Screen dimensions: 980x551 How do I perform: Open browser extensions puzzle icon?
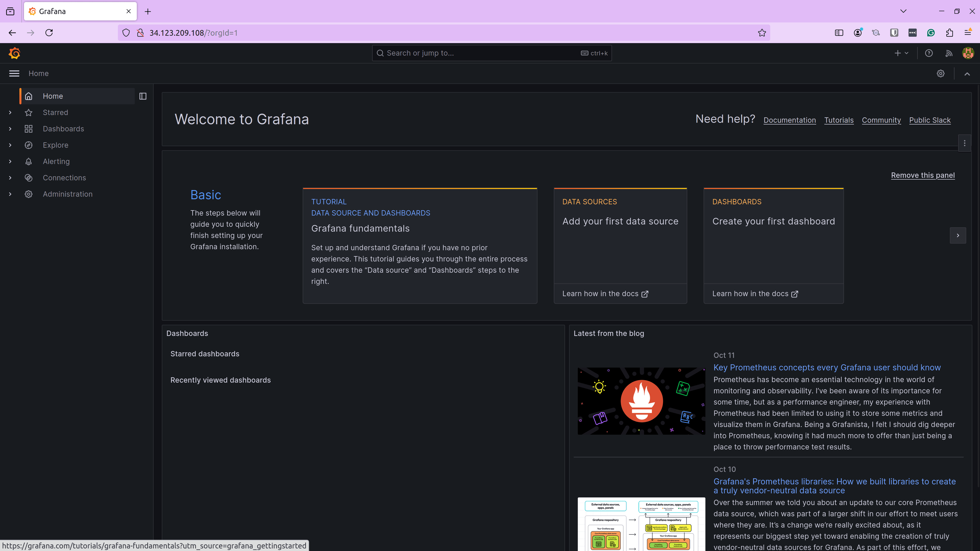click(x=949, y=33)
